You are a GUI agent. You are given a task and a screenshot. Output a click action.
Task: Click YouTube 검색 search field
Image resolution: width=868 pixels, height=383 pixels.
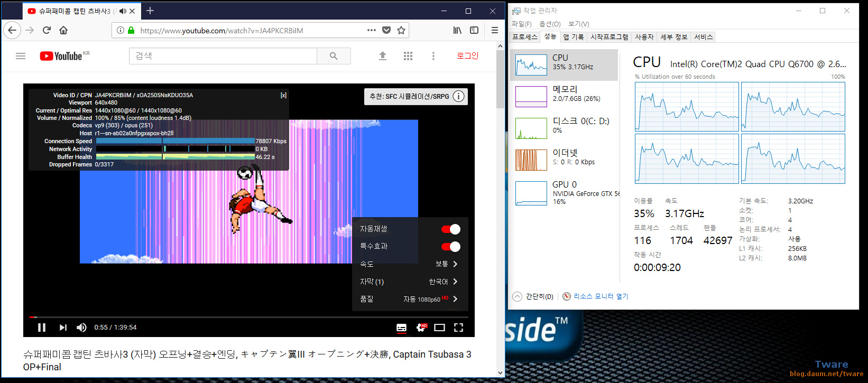[223, 56]
